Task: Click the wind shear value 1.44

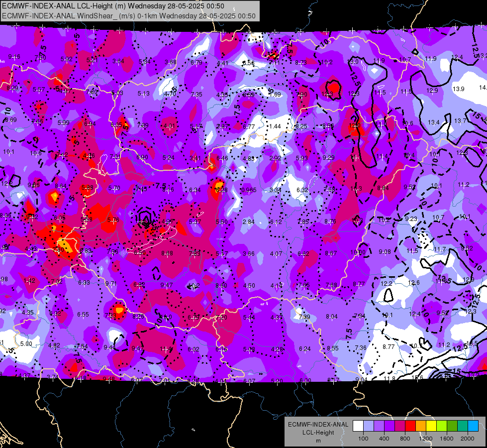Action: tap(275, 126)
